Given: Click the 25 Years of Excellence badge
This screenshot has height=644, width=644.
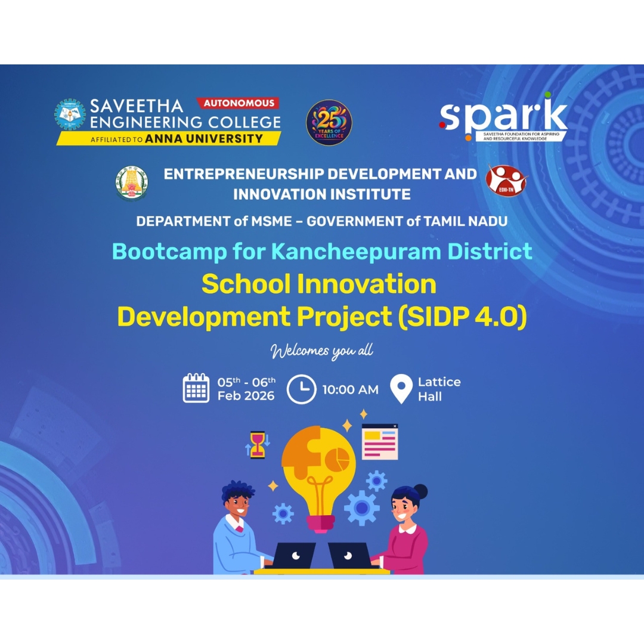Looking at the screenshot, I should point(329,123).
